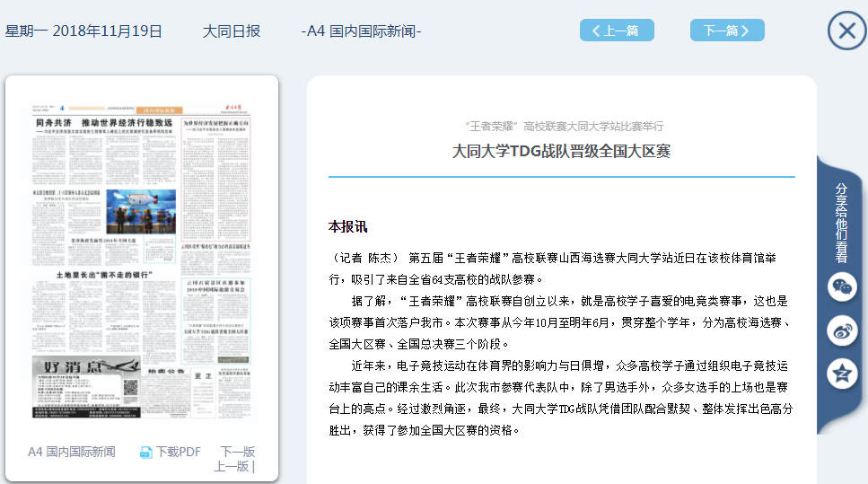
Task: Share article via the Weibo icon
Action: (x=842, y=330)
